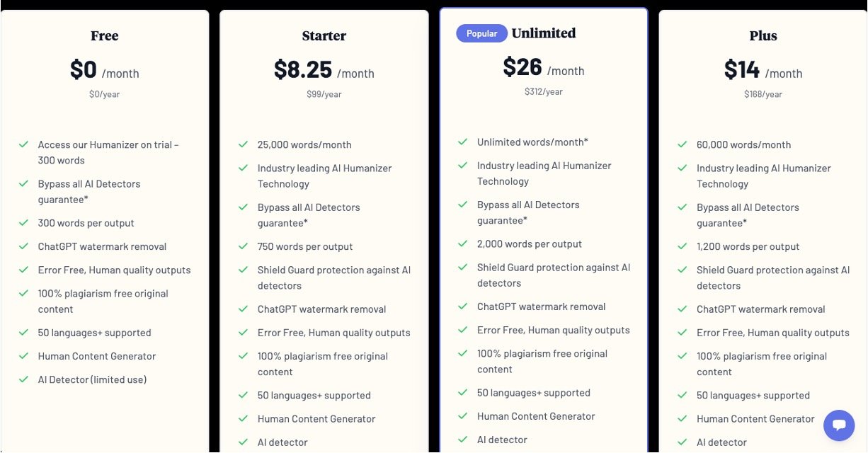The width and height of the screenshot is (868, 453).
Task: Select the Free plan heading
Action: coord(105,36)
